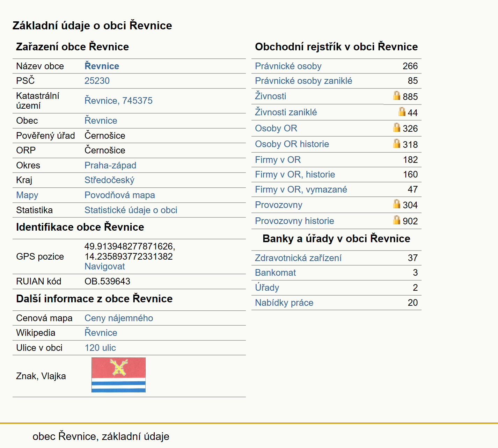Open the Osoby OR link
The image size is (498, 448).
pyautogui.click(x=276, y=128)
